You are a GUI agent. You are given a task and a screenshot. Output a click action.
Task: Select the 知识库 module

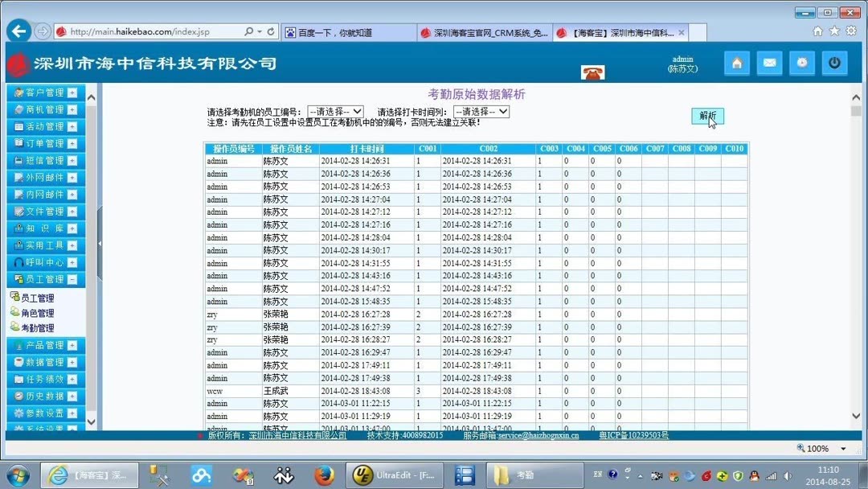point(44,228)
